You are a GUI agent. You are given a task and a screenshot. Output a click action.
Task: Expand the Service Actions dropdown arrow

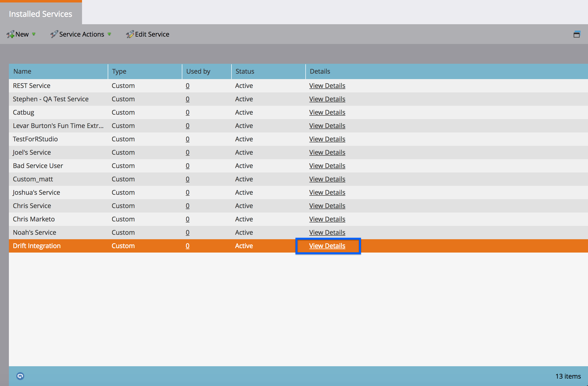109,34
